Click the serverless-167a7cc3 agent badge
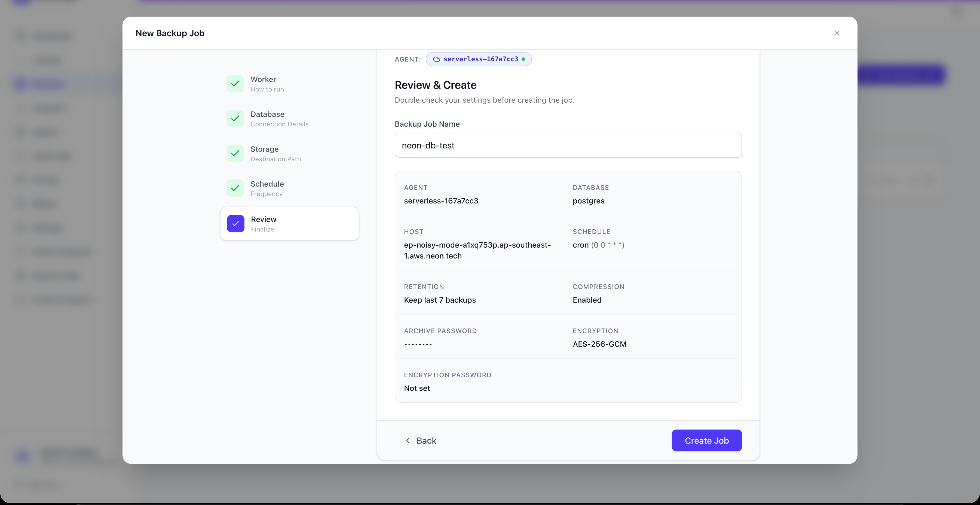980x505 pixels. click(479, 59)
